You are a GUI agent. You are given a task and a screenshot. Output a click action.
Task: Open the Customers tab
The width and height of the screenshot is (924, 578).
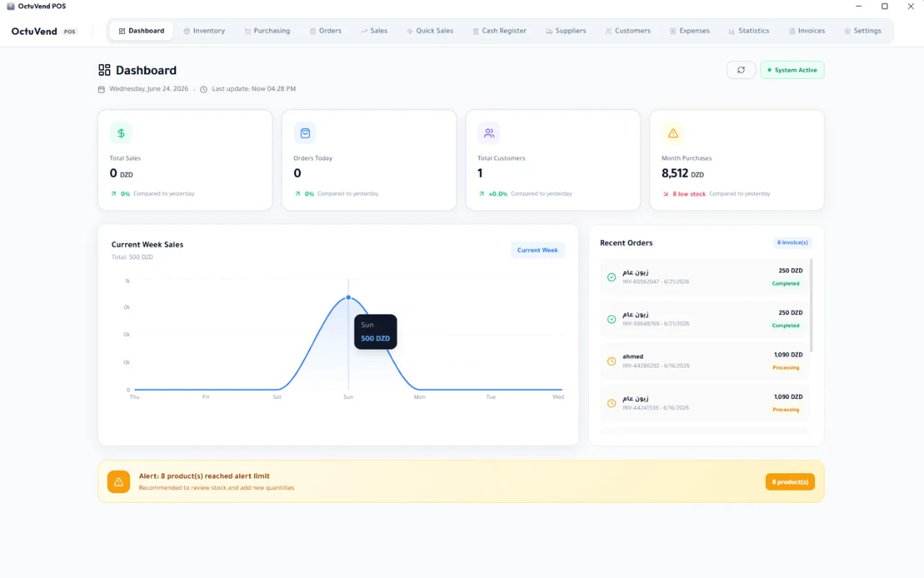(x=628, y=31)
